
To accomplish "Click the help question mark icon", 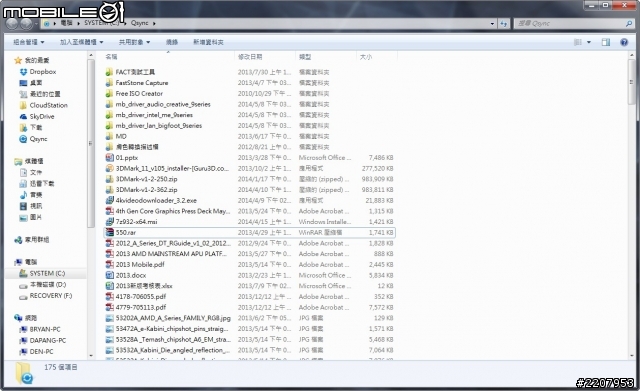I will pyautogui.click(x=624, y=42).
